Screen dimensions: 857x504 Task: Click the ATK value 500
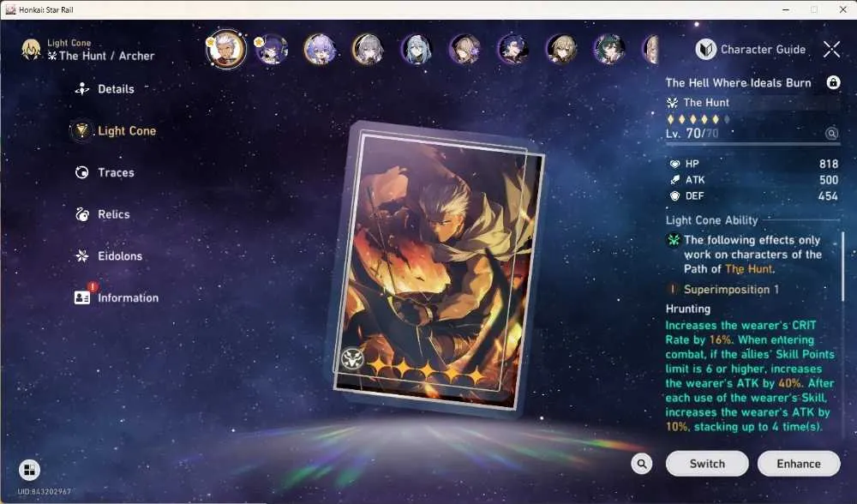tap(829, 180)
